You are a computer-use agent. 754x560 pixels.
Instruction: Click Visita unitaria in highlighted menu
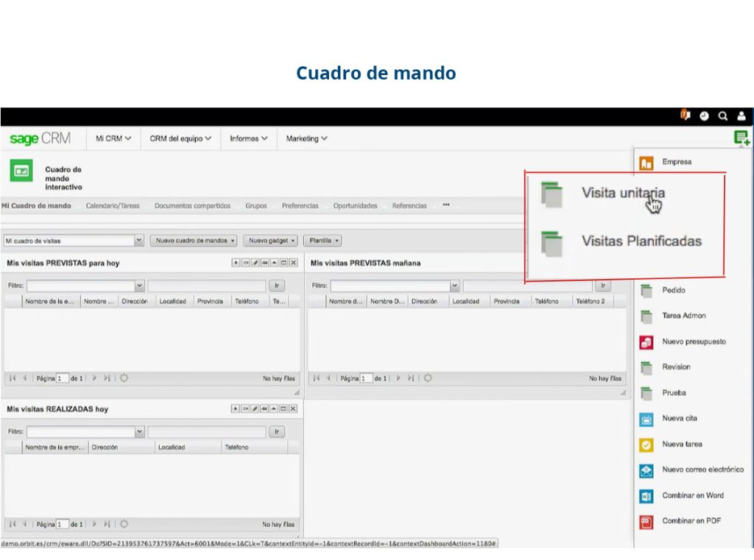[623, 194]
